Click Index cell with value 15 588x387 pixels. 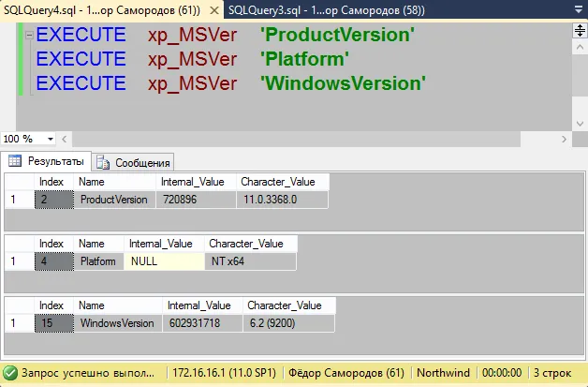(x=50, y=323)
